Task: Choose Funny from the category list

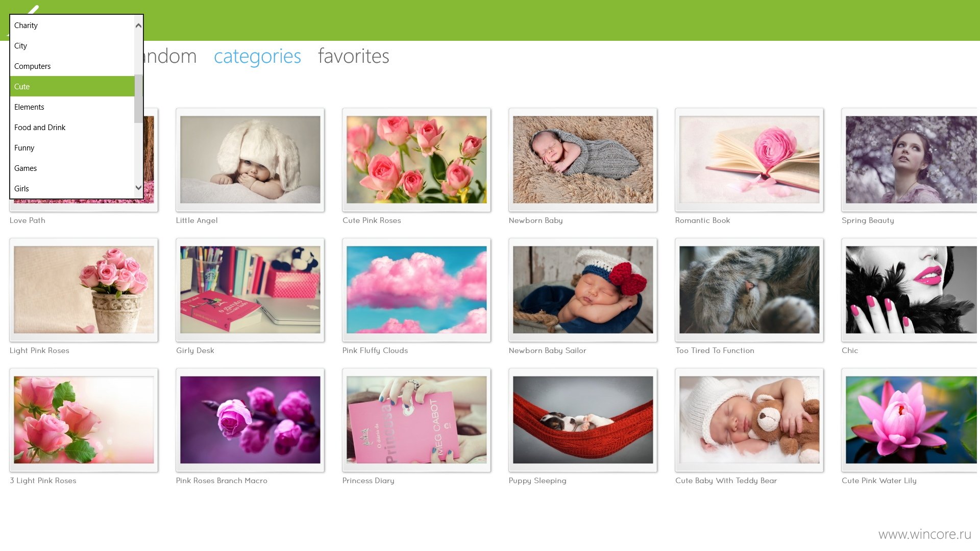Action: pos(72,148)
